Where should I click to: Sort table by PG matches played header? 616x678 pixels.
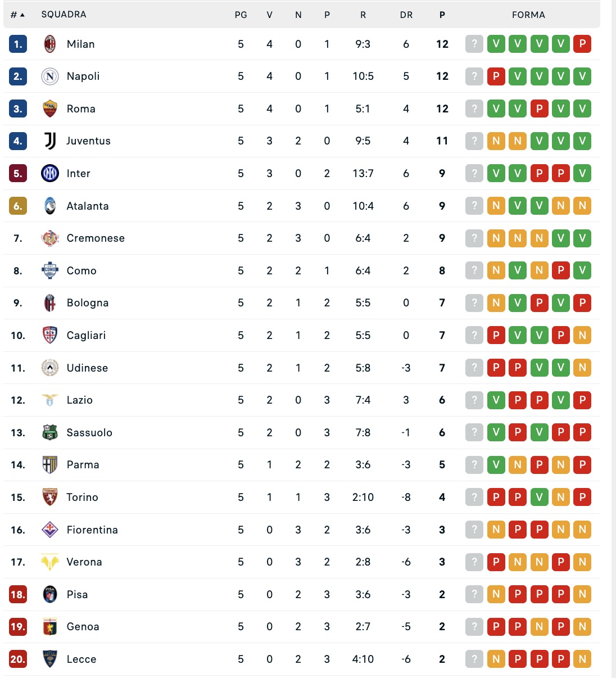pos(241,15)
